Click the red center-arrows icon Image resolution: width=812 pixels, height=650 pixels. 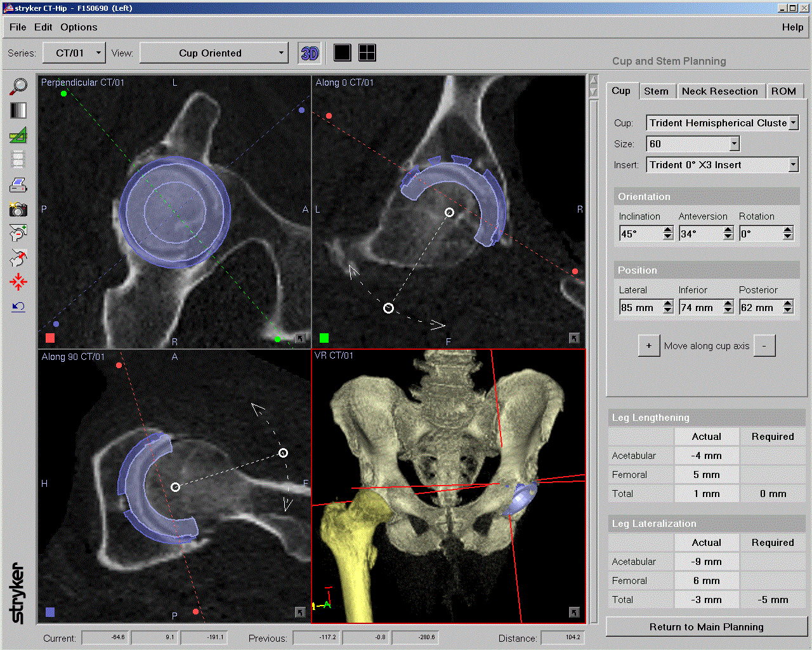(18, 282)
